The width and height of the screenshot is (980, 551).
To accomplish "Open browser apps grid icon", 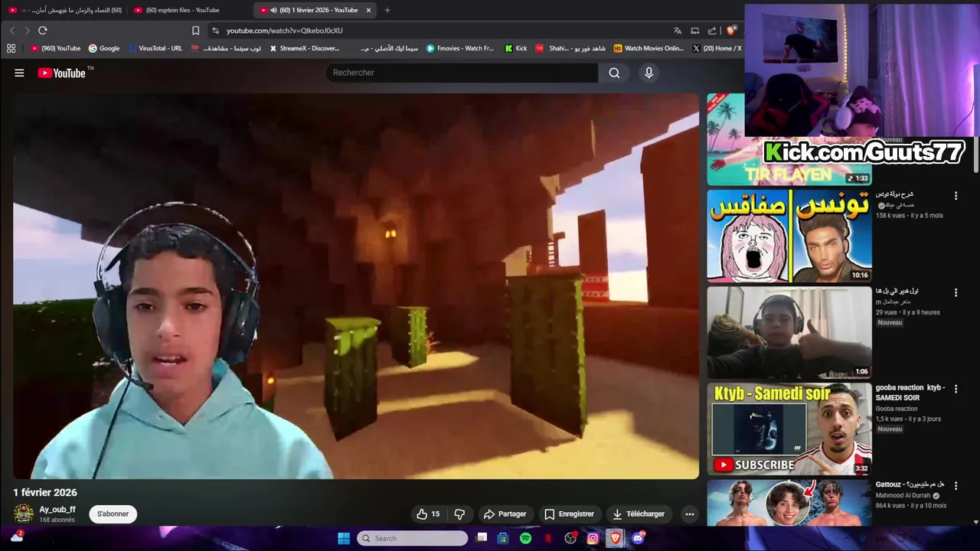I will click(11, 48).
